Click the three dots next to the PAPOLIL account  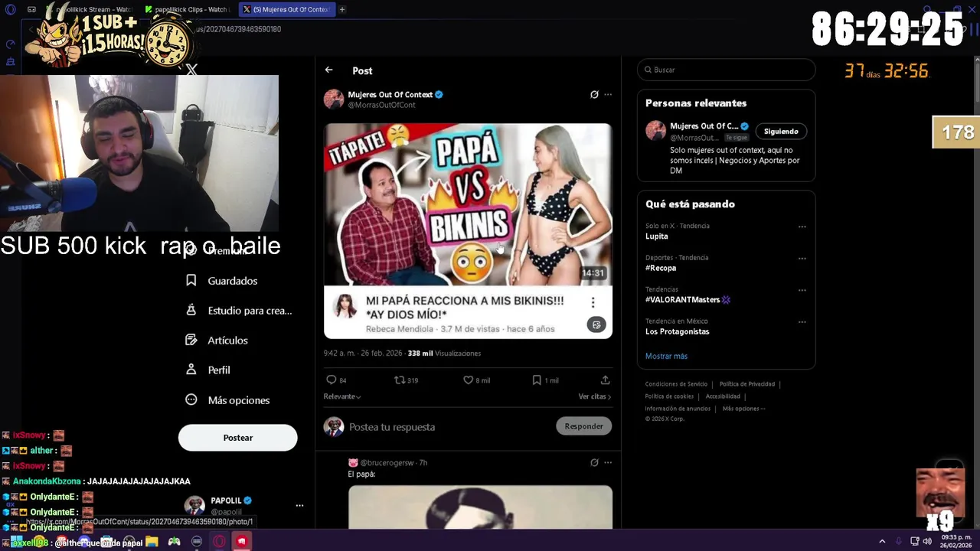(299, 505)
